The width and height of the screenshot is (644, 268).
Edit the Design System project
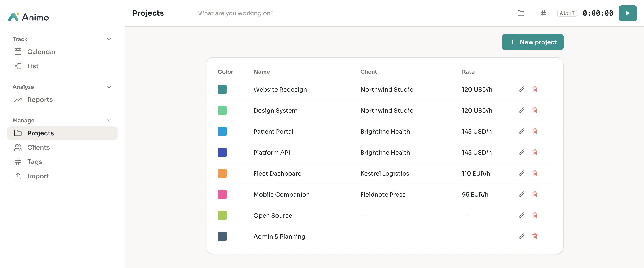(x=521, y=110)
